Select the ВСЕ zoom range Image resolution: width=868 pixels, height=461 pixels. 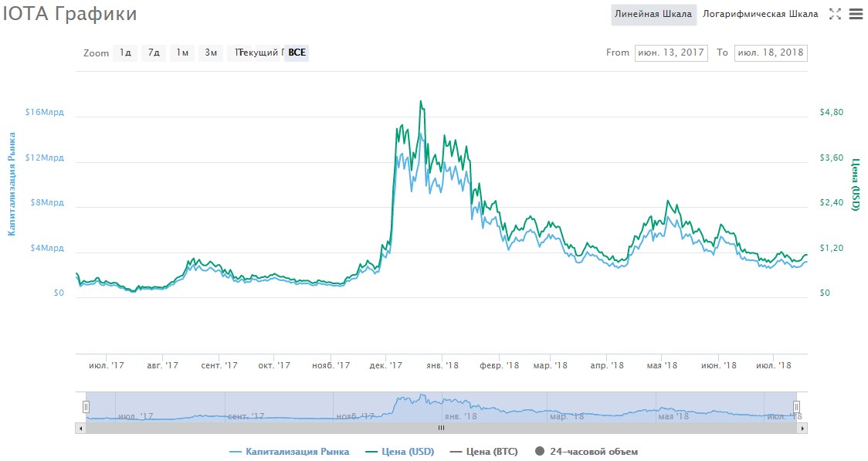pyautogui.click(x=297, y=53)
